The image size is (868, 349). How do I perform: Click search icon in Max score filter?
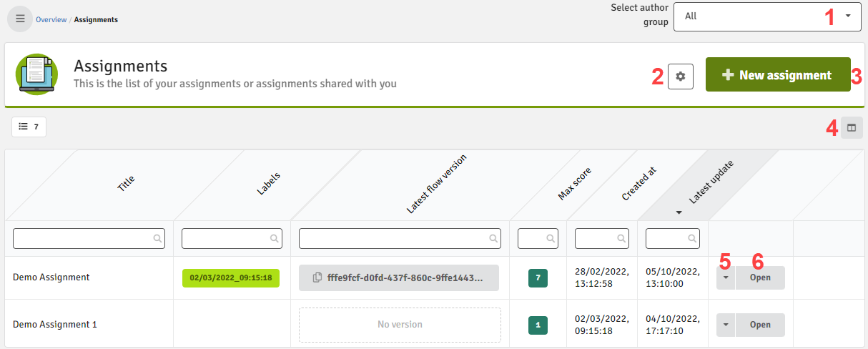click(x=551, y=239)
